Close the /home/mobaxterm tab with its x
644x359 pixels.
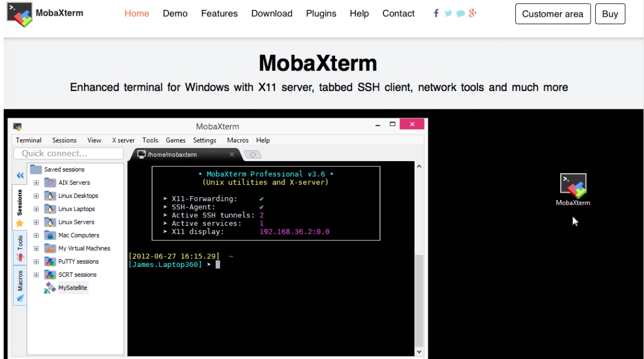pos(232,154)
